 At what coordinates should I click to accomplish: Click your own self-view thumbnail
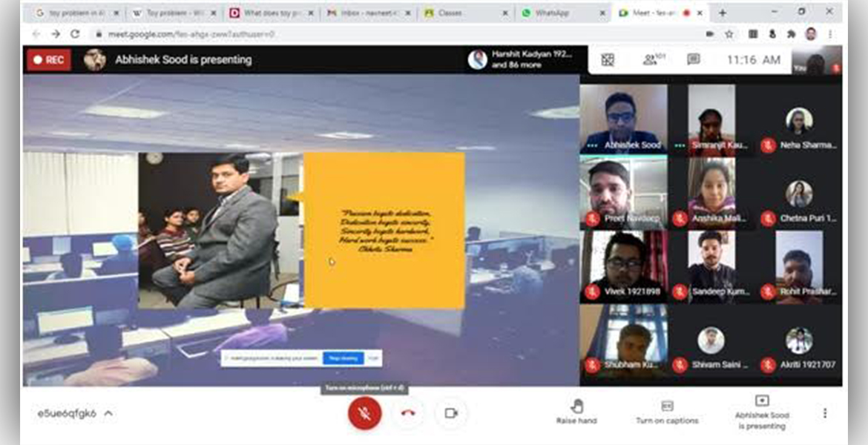point(817,60)
